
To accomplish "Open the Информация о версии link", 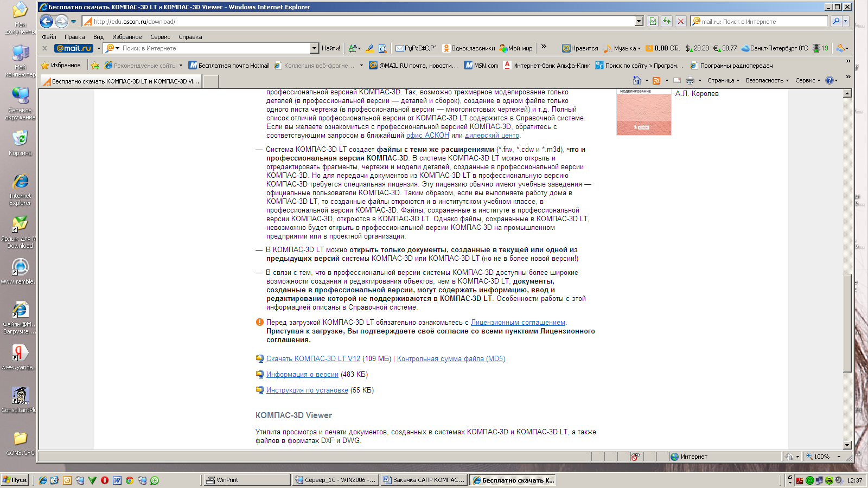I will tap(302, 375).
